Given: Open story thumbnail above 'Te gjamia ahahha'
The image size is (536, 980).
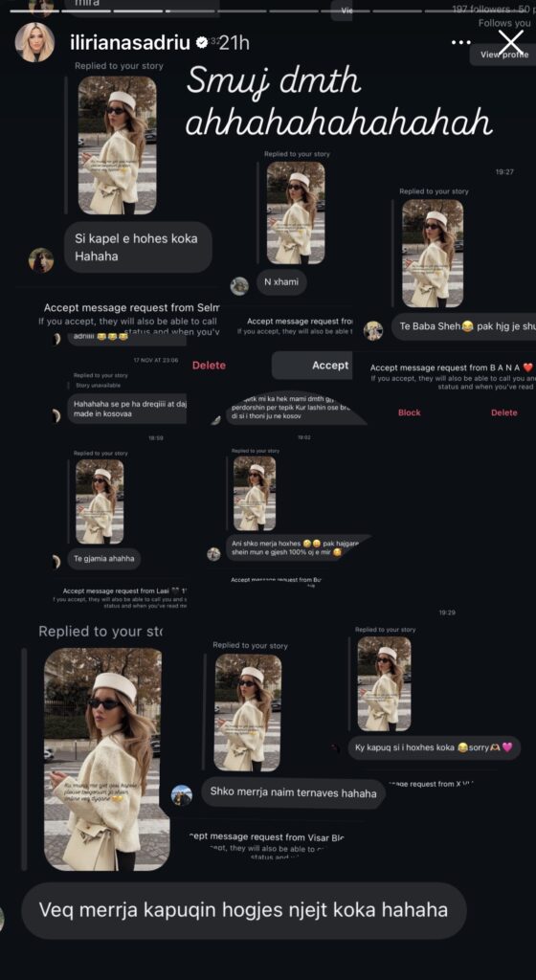Looking at the screenshot, I should 100,501.
